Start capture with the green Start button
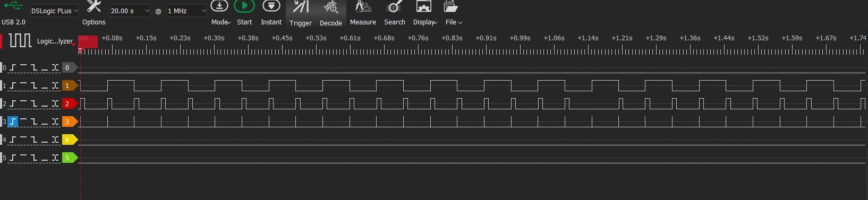 pos(244,6)
